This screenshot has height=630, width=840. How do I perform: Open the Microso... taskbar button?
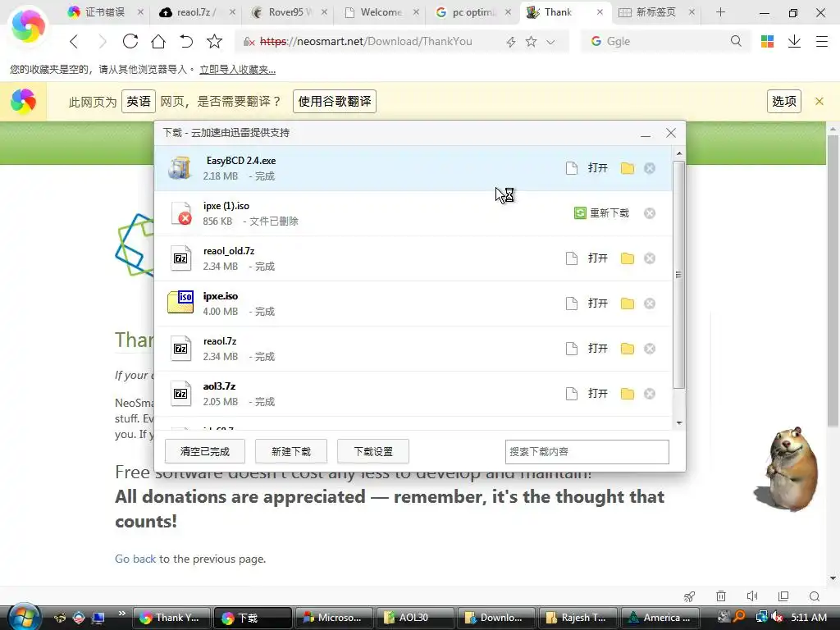click(x=335, y=617)
